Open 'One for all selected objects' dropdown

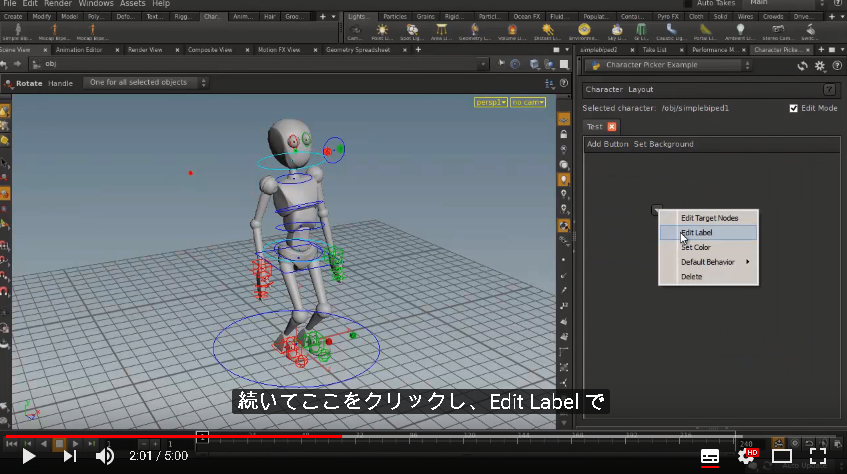145,83
